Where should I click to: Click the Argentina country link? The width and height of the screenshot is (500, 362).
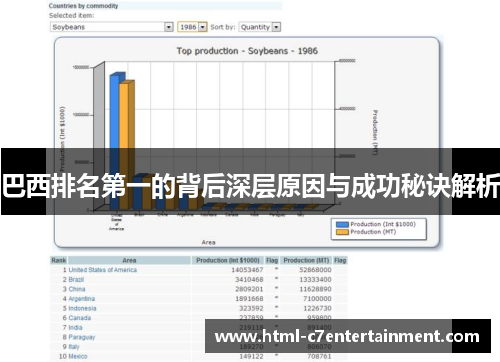click(82, 299)
